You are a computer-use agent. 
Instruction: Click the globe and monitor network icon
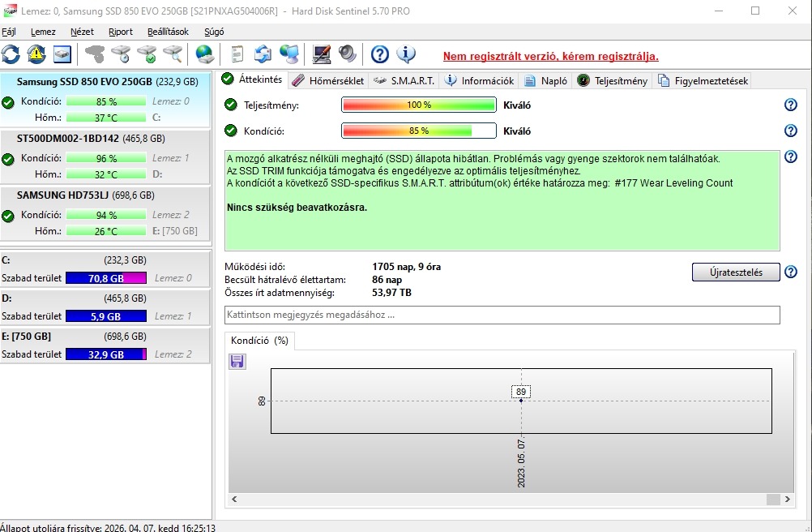pyautogui.click(x=289, y=54)
